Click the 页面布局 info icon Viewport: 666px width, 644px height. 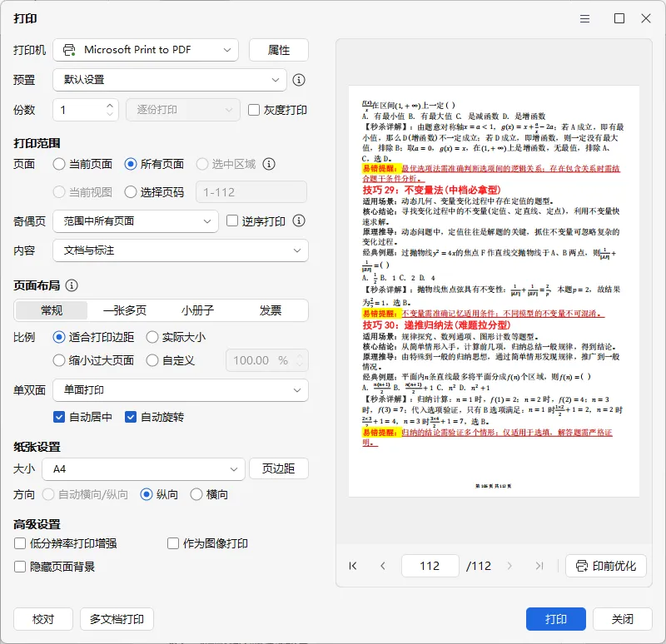point(72,285)
